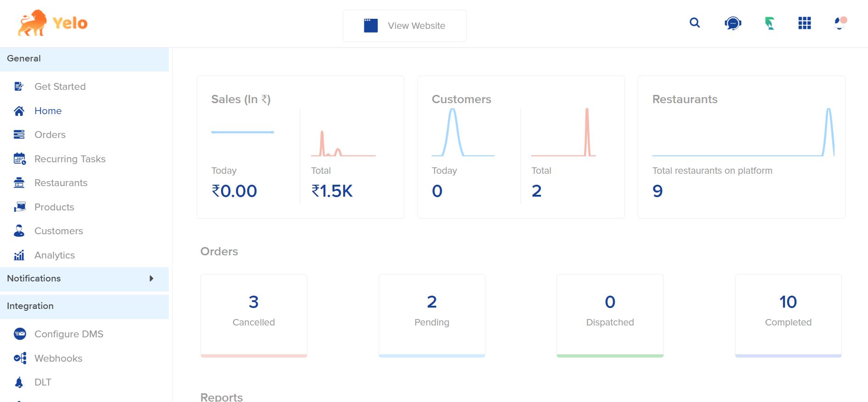Go to Products in the sidebar
Screen dimensions: 868x402
54,207
